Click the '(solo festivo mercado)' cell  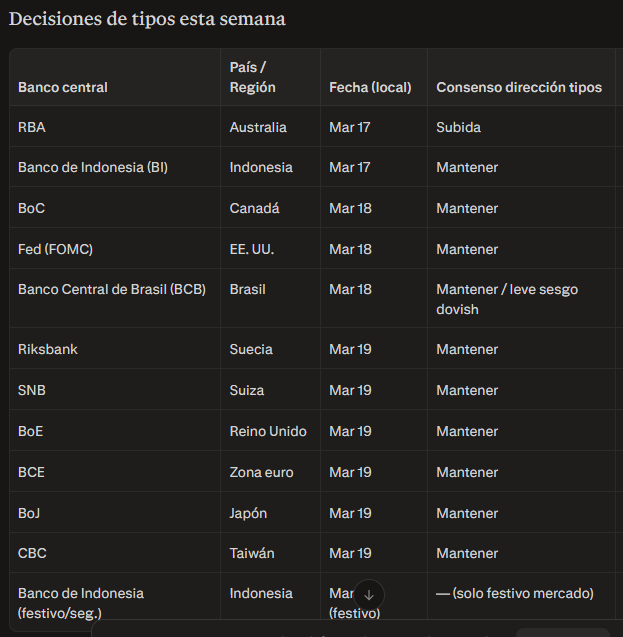coord(514,593)
